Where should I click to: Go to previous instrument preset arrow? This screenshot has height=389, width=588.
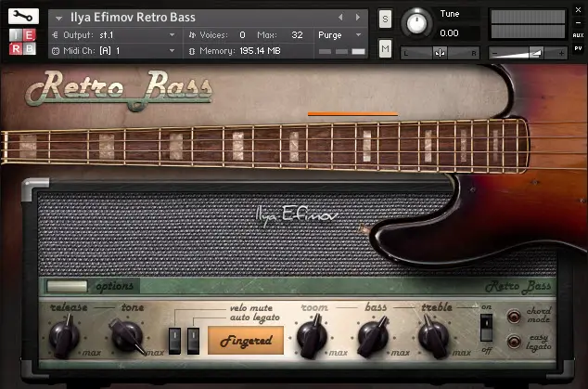point(340,18)
